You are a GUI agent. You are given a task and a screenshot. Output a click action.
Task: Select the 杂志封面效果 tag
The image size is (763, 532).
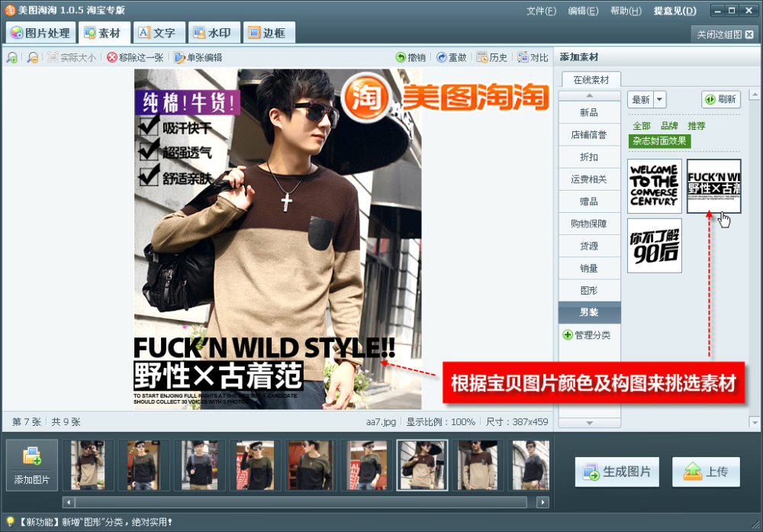659,141
